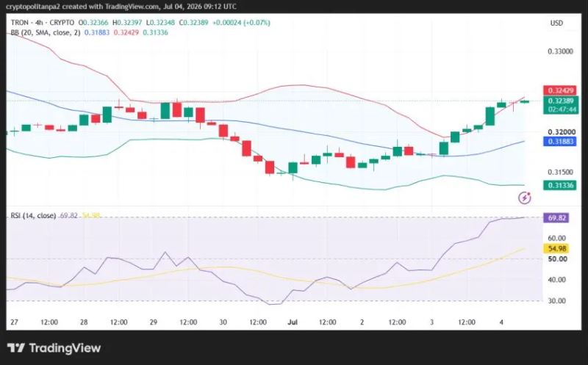
Task: Click the red 0.32429 upper band label
Action: click(x=560, y=90)
